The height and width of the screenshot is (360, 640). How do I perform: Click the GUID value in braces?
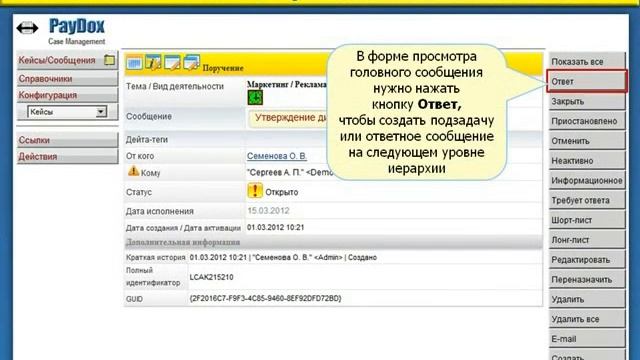click(x=265, y=298)
